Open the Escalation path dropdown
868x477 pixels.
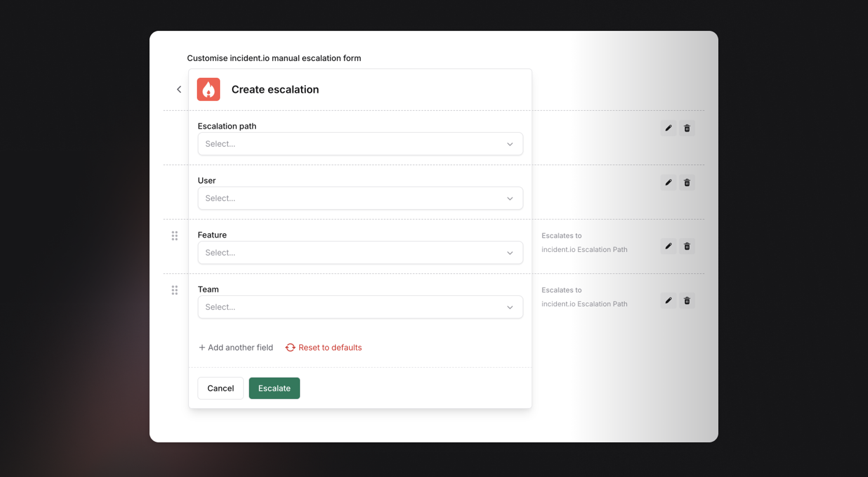tap(360, 144)
